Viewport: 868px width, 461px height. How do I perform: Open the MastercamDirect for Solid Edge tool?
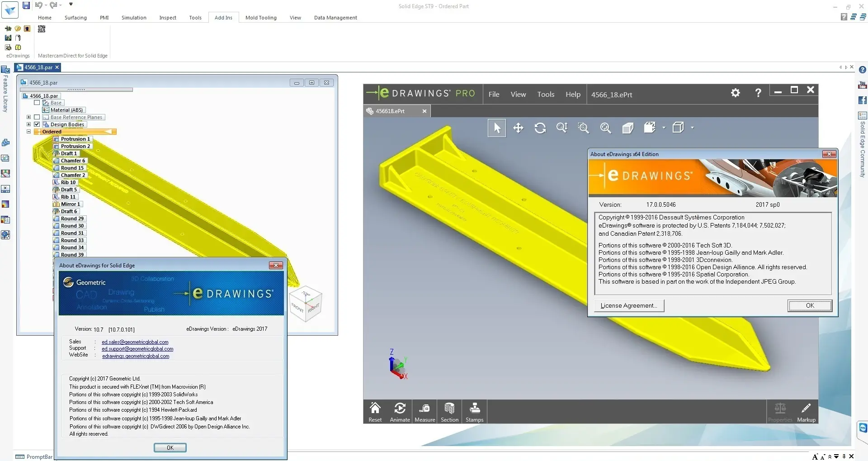[x=42, y=29]
